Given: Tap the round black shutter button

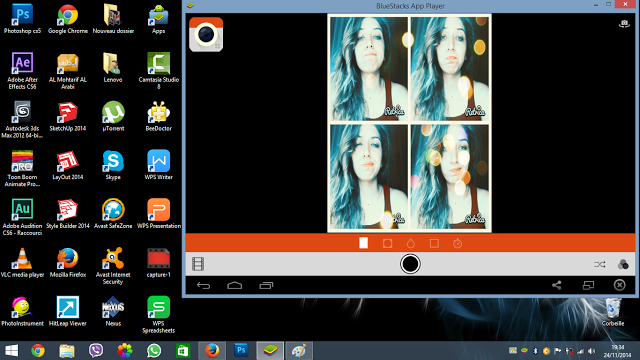Looking at the screenshot, I should (x=410, y=264).
